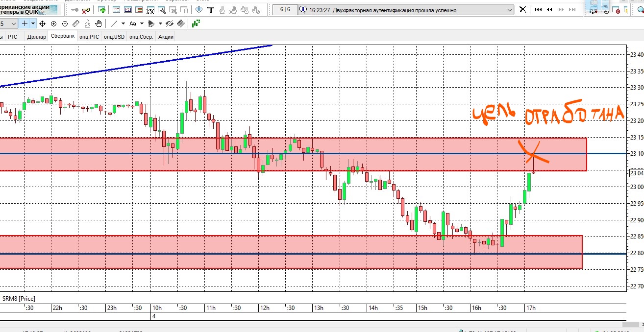Viewport: 644px width, 332px height.
Task: Click the stacked layers icon
Action: tap(181, 24)
